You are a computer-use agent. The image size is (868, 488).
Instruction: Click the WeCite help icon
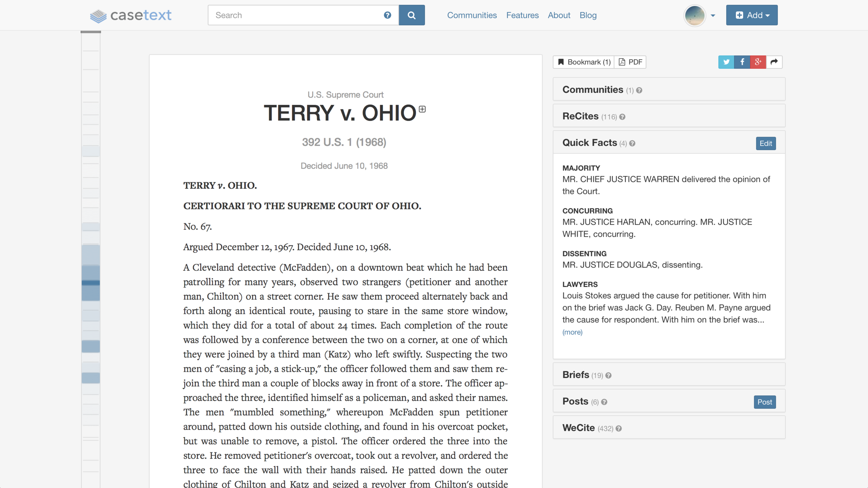click(x=619, y=429)
